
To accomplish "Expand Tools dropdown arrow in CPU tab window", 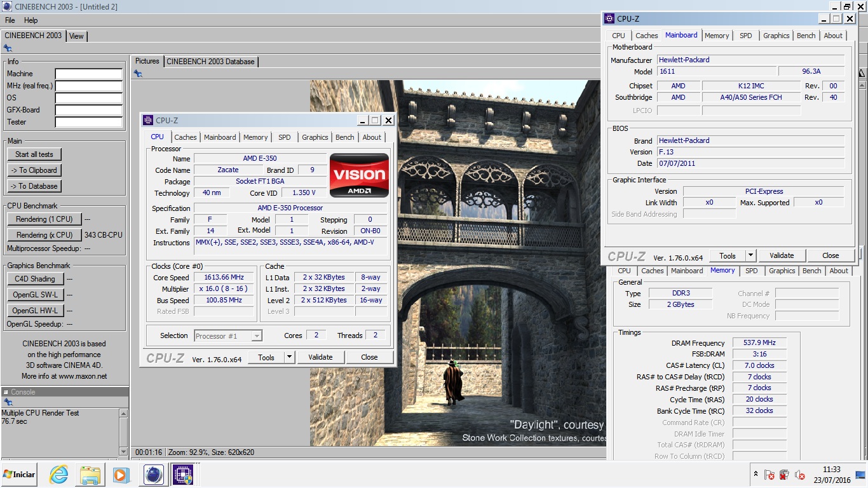I will pyautogui.click(x=289, y=357).
